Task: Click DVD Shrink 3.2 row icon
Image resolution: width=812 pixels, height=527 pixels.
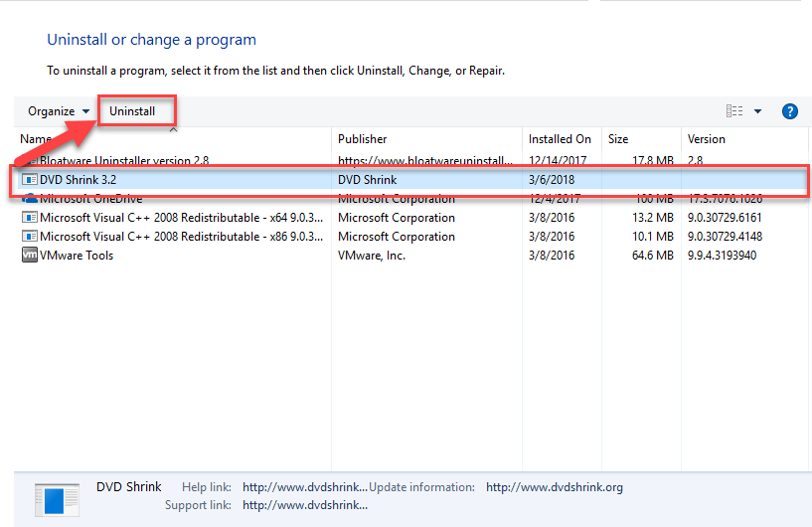Action: (x=30, y=180)
